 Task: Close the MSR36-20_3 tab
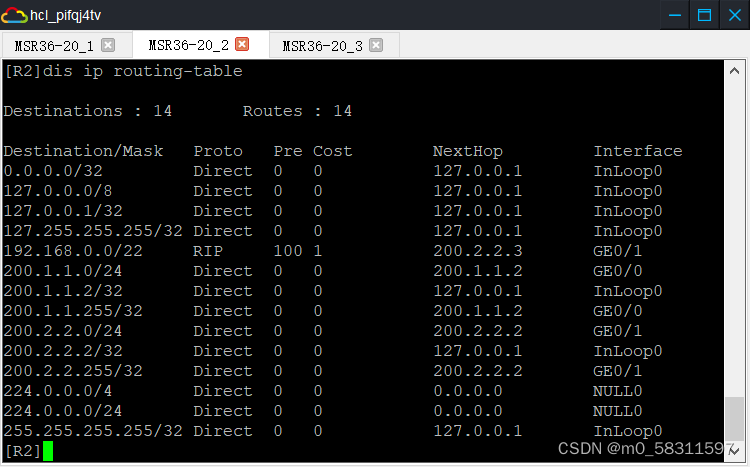click(x=376, y=45)
